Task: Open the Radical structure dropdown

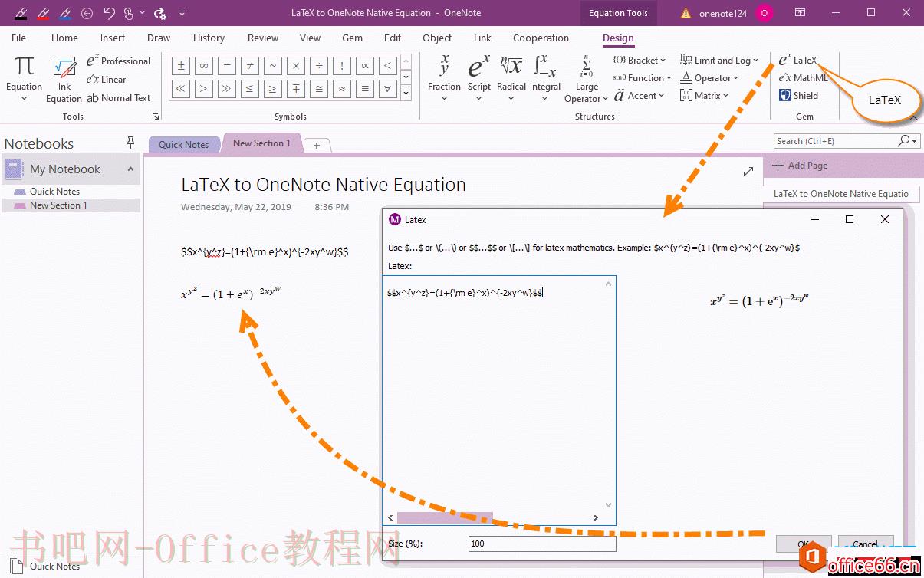Action: coord(511,78)
